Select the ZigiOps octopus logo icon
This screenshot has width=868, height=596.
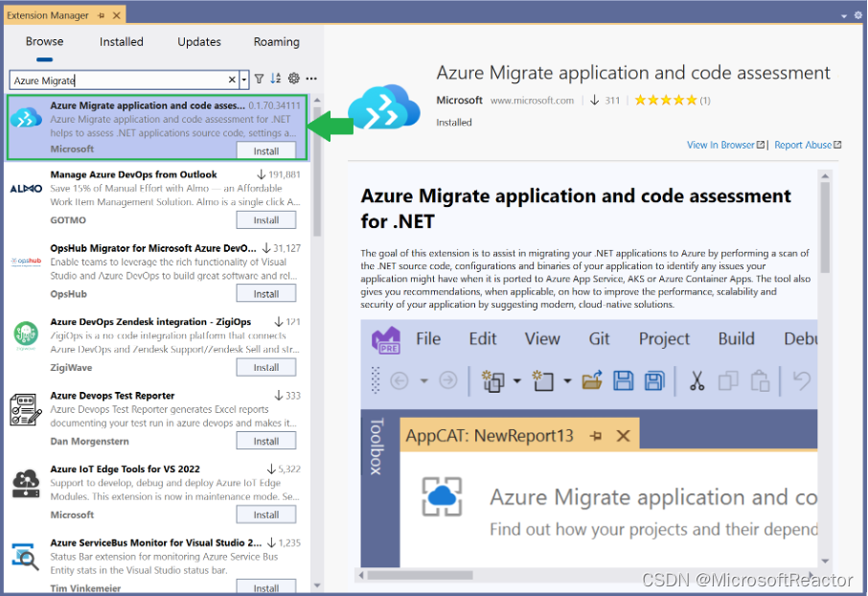point(26,335)
